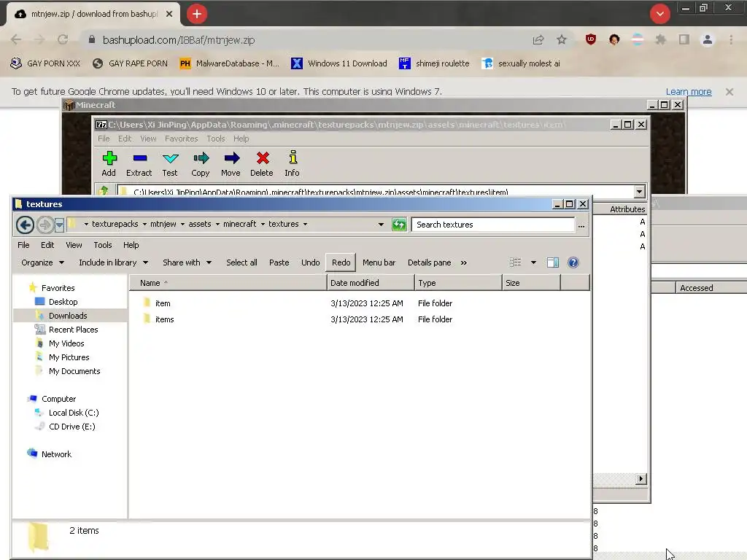Click the Explorer forward arrow button
Image resolution: width=747 pixels, height=560 pixels.
pos(44,225)
